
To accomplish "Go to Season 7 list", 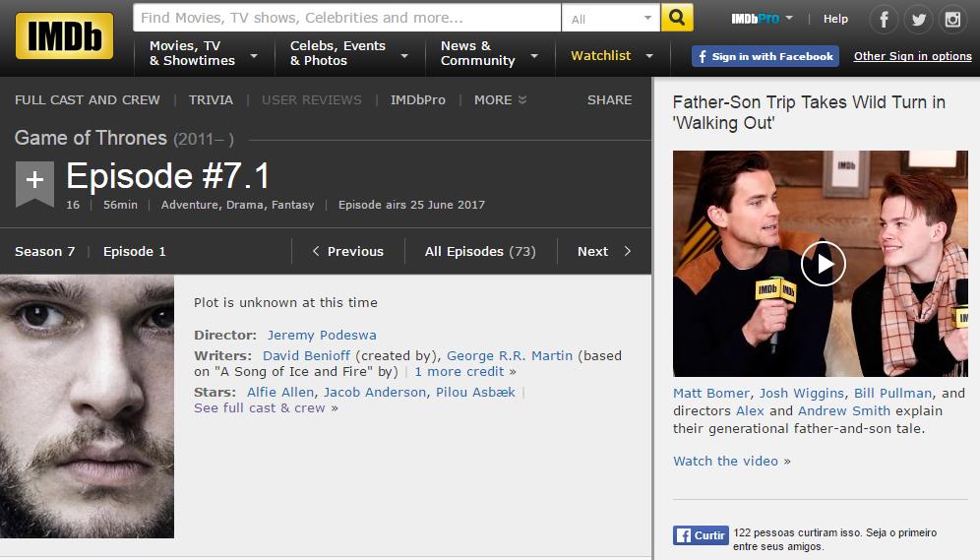I will click(45, 251).
